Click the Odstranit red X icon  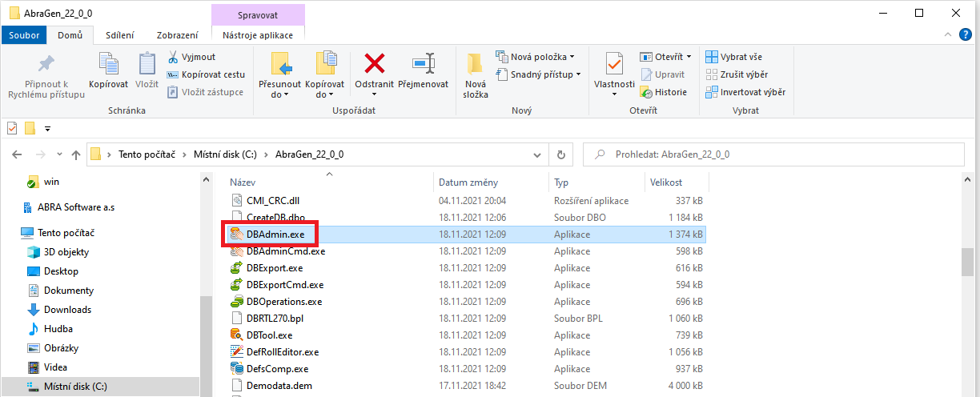(x=375, y=64)
